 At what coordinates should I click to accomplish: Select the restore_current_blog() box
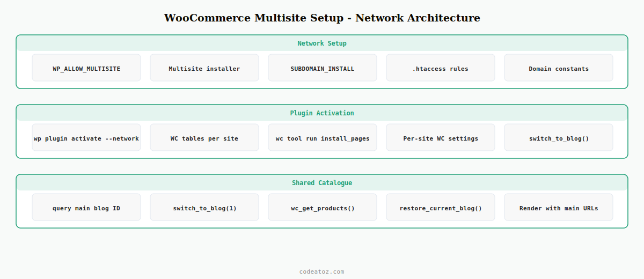(x=441, y=208)
